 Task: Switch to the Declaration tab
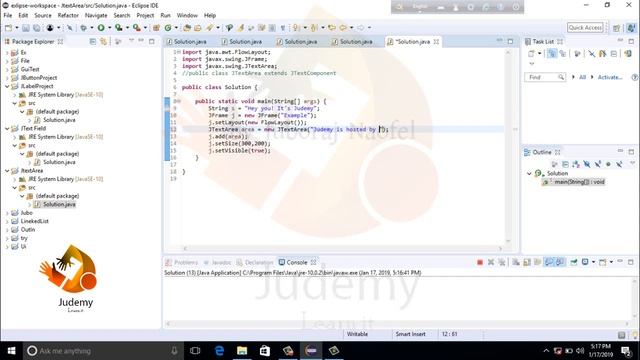(255, 262)
